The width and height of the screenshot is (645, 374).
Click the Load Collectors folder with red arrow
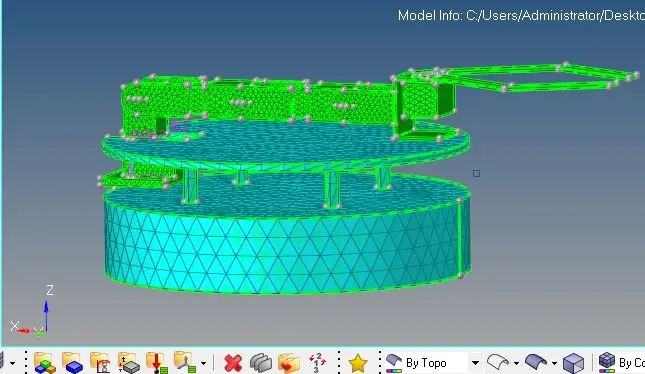pyautogui.click(x=156, y=362)
